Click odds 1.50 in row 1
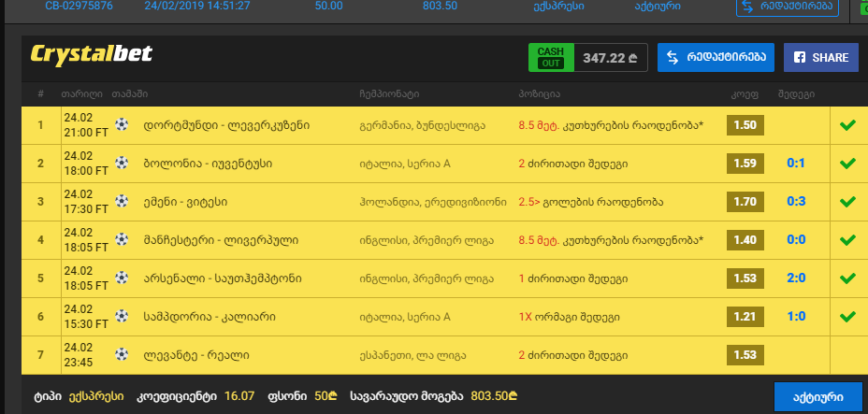Image resolution: width=868 pixels, height=414 pixels. 745,125
